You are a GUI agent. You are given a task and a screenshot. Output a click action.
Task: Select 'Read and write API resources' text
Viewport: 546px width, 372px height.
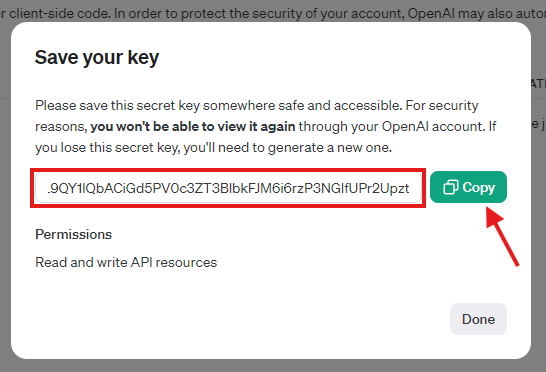coord(126,262)
